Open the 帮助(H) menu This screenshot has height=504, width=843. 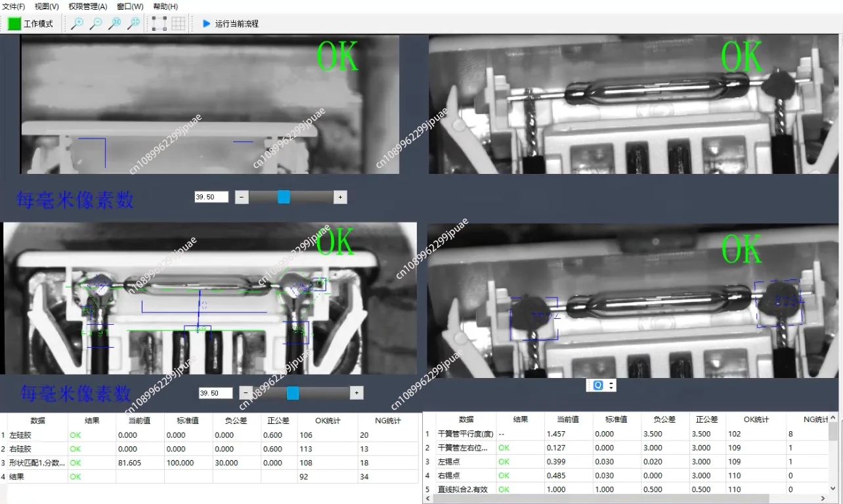(165, 6)
